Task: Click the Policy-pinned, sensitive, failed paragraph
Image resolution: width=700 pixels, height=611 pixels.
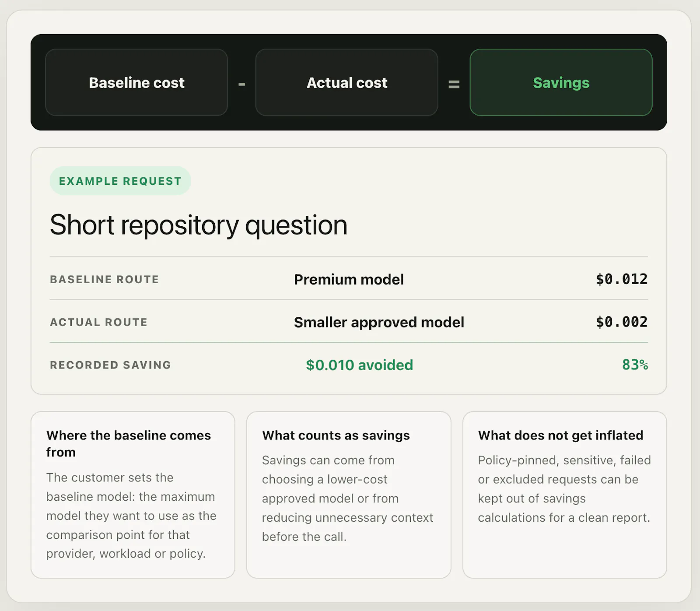Action: [x=564, y=489]
